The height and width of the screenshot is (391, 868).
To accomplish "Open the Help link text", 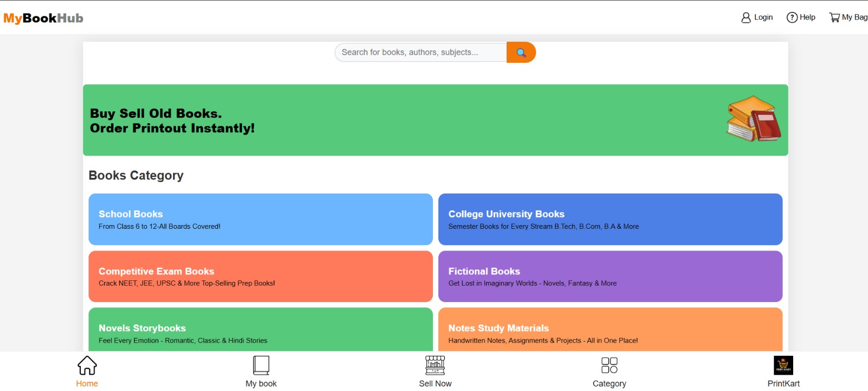I will tap(807, 17).
